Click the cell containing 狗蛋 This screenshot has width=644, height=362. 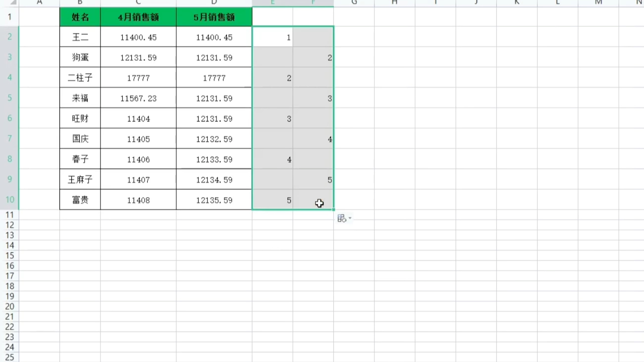click(80, 57)
